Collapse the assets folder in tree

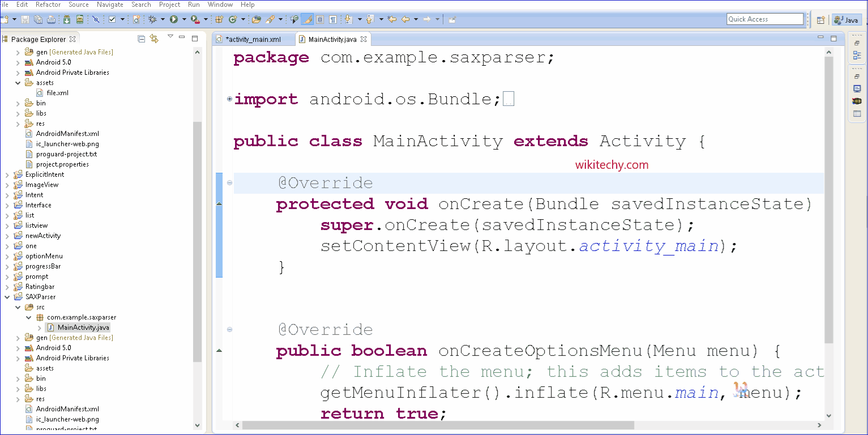(18, 83)
